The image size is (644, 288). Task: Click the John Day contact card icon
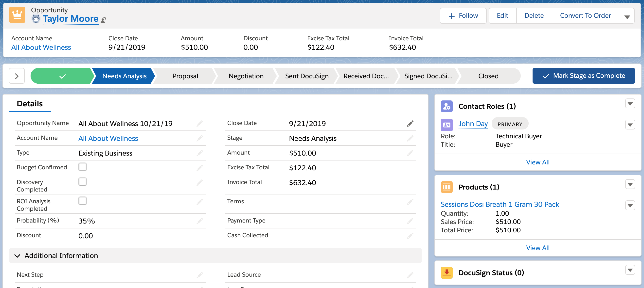447,125
